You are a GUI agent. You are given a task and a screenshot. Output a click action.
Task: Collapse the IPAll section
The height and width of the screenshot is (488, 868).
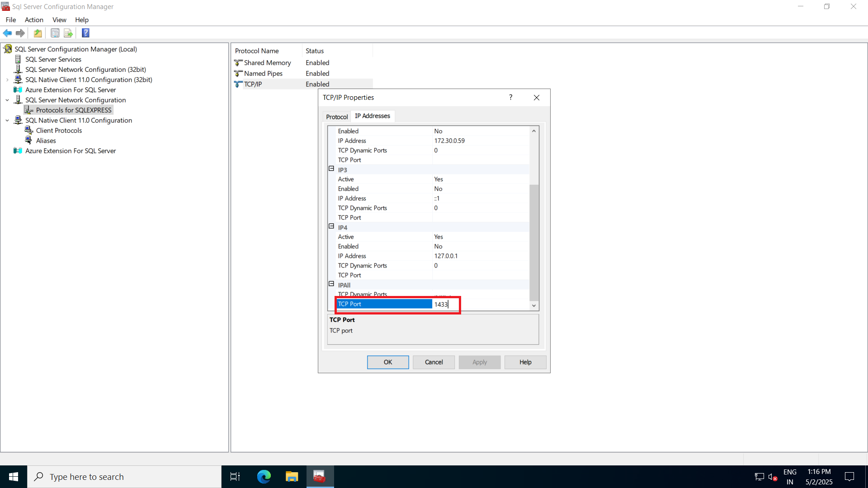pos(331,284)
